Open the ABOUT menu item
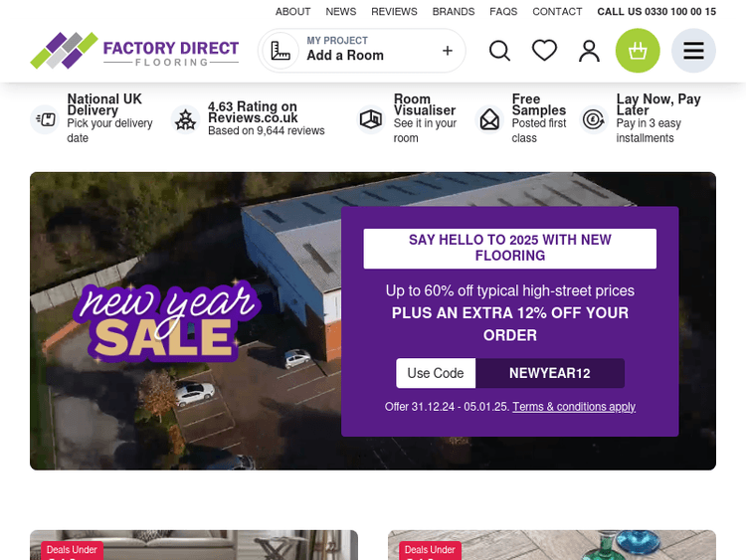The image size is (746, 560). tap(293, 11)
